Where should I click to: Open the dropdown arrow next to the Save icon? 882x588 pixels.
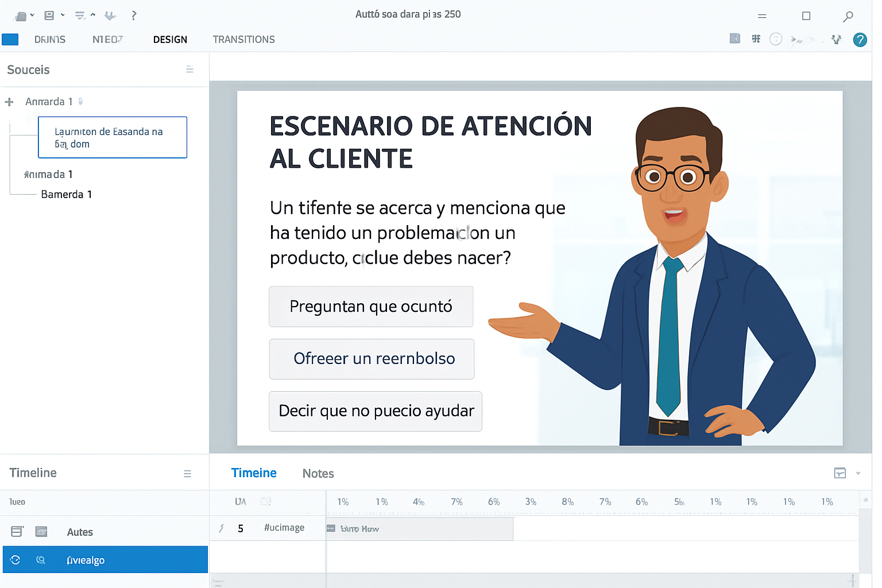62,15
